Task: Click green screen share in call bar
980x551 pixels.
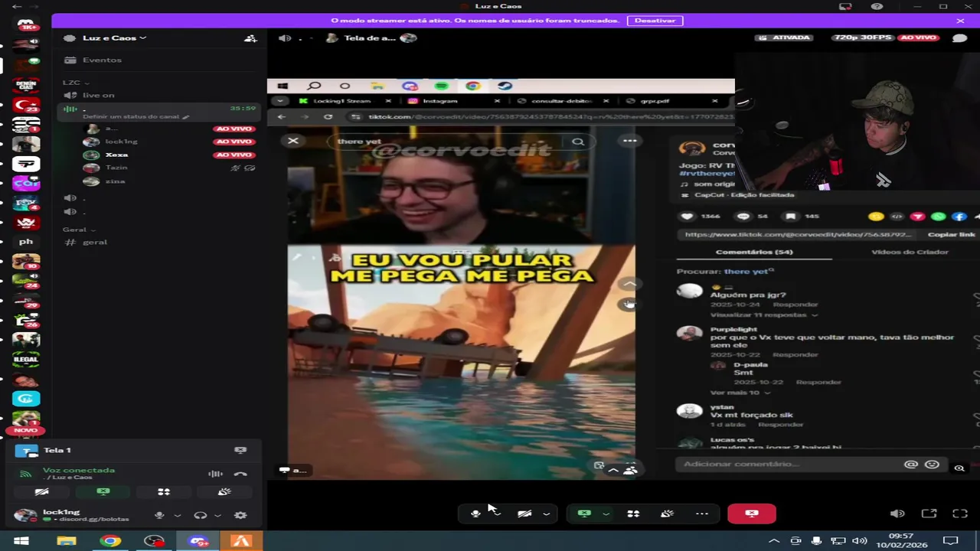Action: pyautogui.click(x=584, y=514)
